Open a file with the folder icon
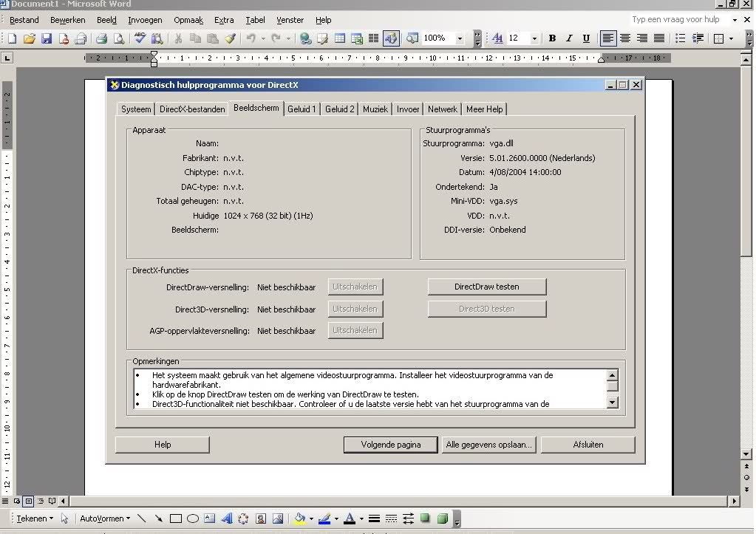756x534 pixels. click(x=30, y=38)
